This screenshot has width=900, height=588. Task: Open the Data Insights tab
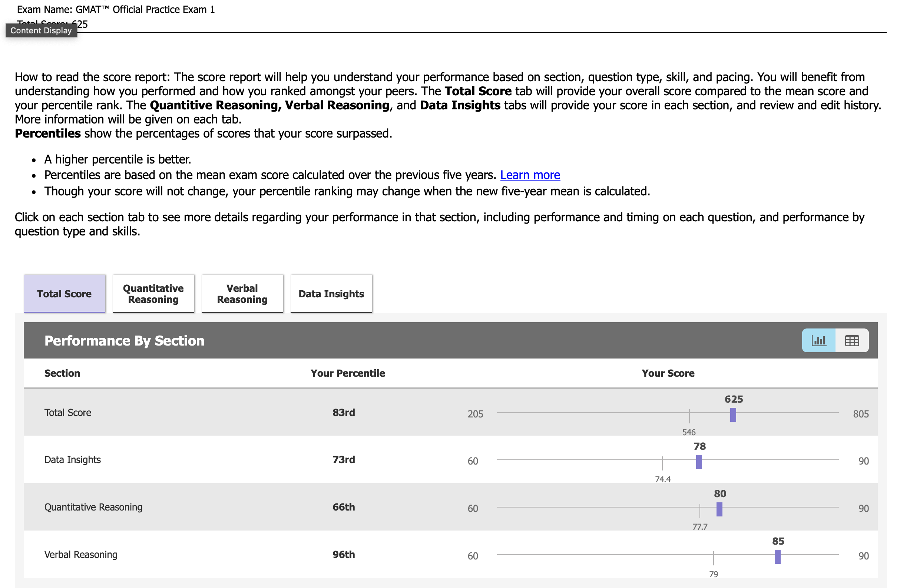(331, 294)
